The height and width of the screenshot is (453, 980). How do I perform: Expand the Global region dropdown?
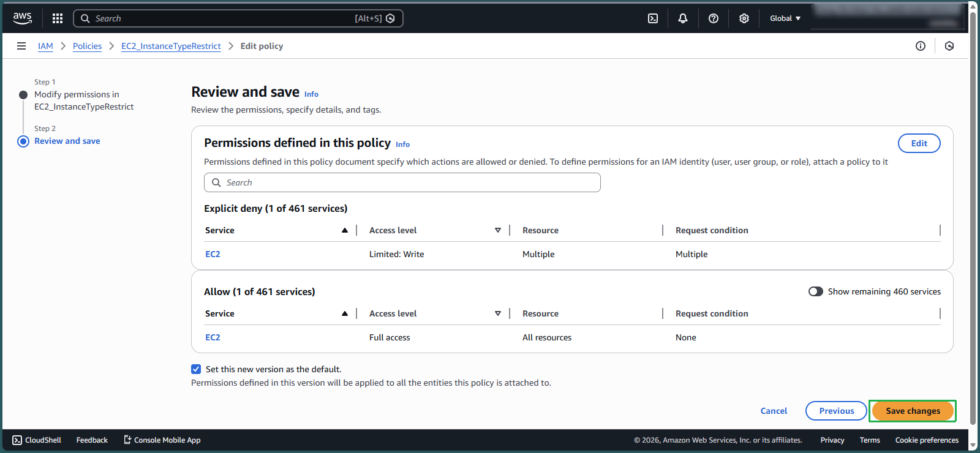coord(785,18)
